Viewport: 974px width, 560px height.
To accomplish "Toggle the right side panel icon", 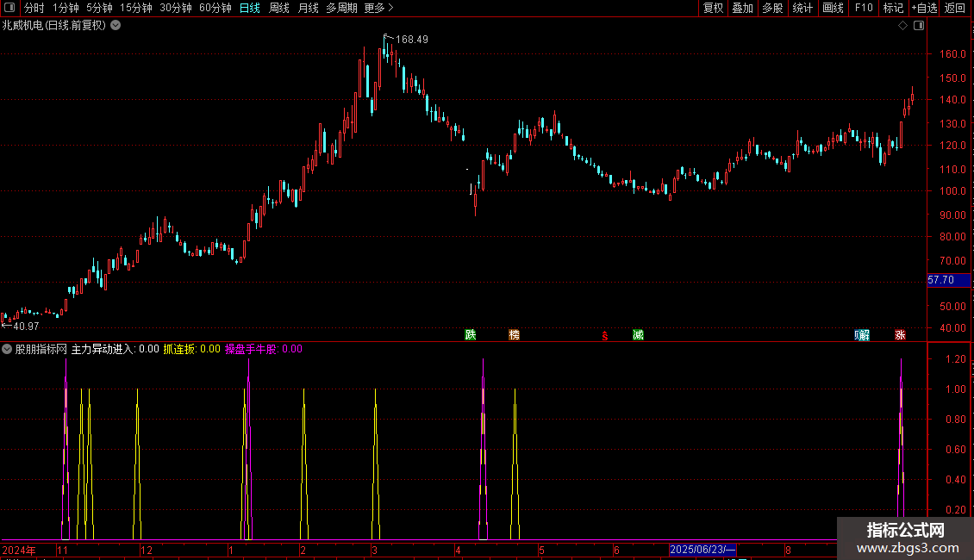I will [919, 26].
